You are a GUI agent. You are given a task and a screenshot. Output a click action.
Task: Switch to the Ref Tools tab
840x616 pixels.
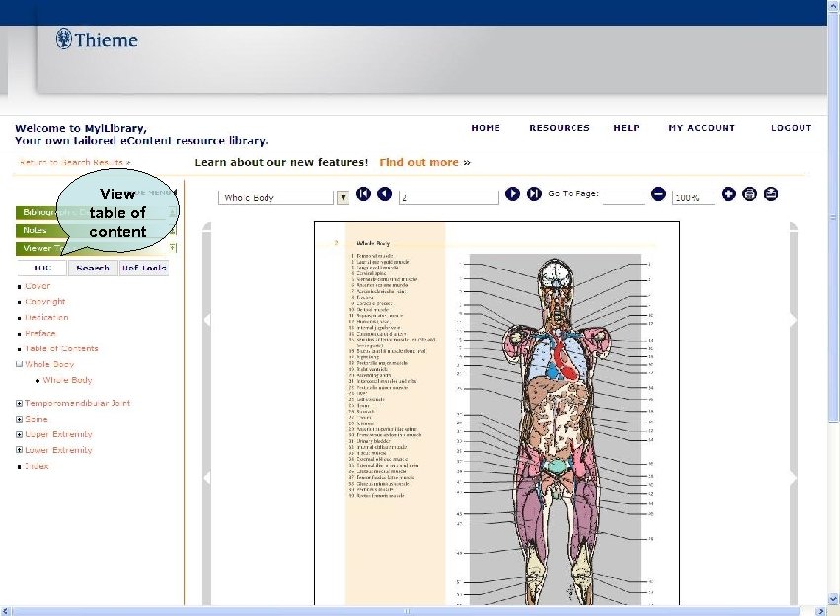coord(144,268)
